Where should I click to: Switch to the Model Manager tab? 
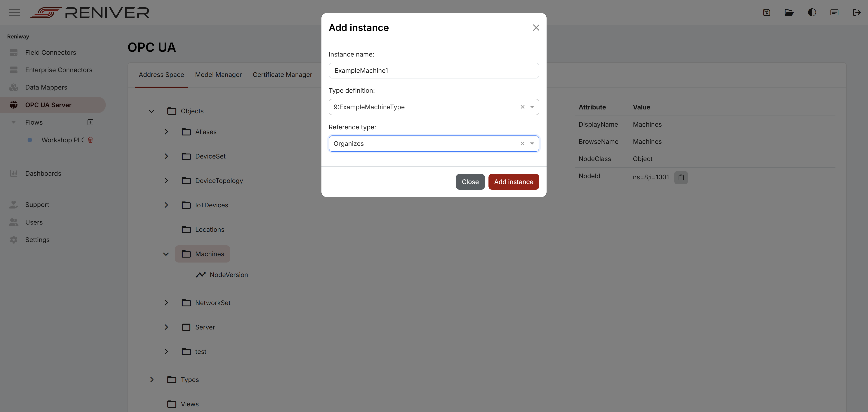coord(218,75)
